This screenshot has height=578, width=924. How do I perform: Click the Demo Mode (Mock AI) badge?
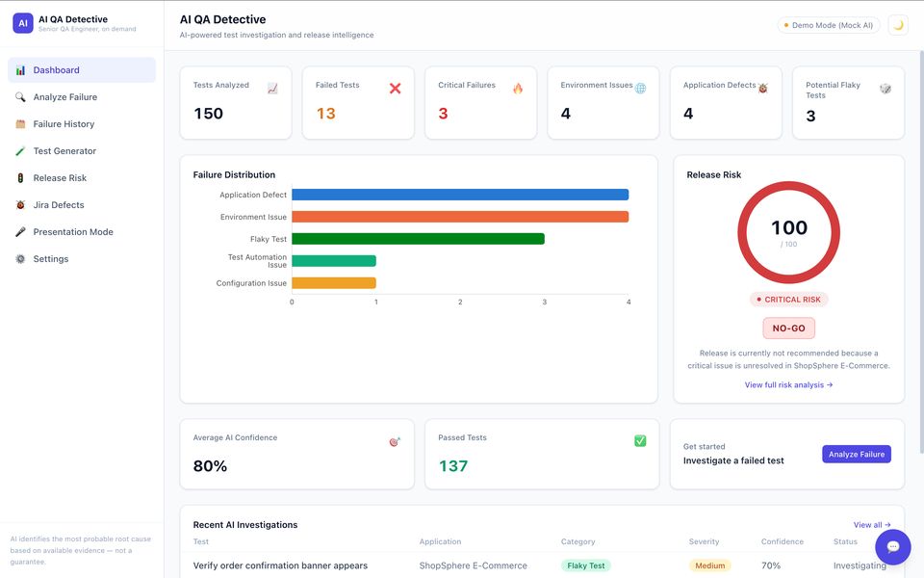pyautogui.click(x=829, y=25)
